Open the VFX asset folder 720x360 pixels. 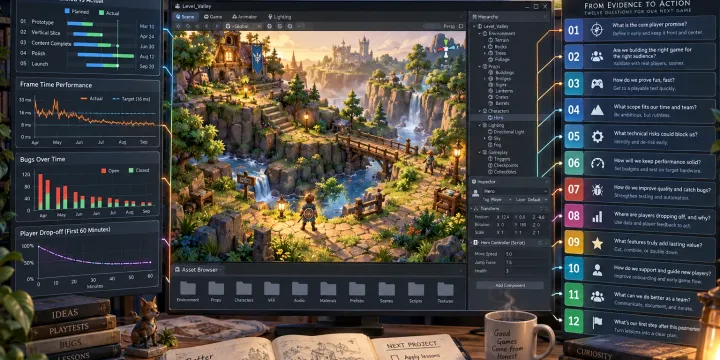271,291
